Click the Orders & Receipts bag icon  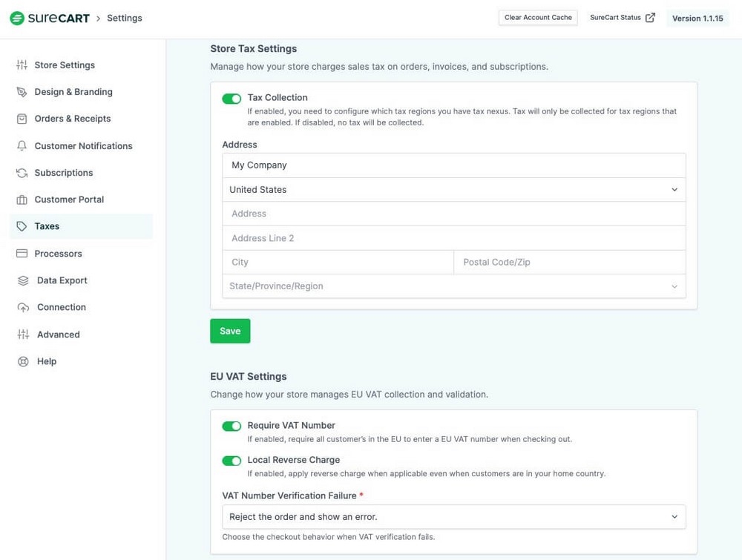22,119
